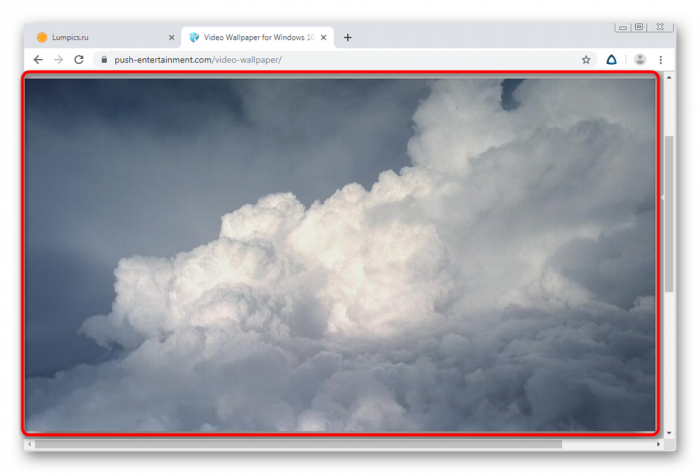Open the user profile avatar menu
This screenshot has width=700, height=475.
tap(640, 59)
